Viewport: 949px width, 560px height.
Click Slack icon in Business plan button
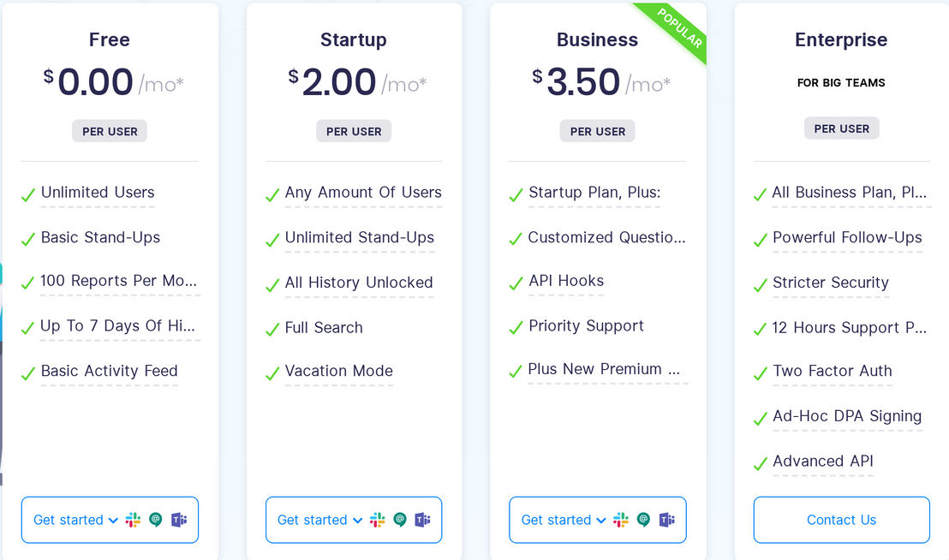tap(621, 520)
